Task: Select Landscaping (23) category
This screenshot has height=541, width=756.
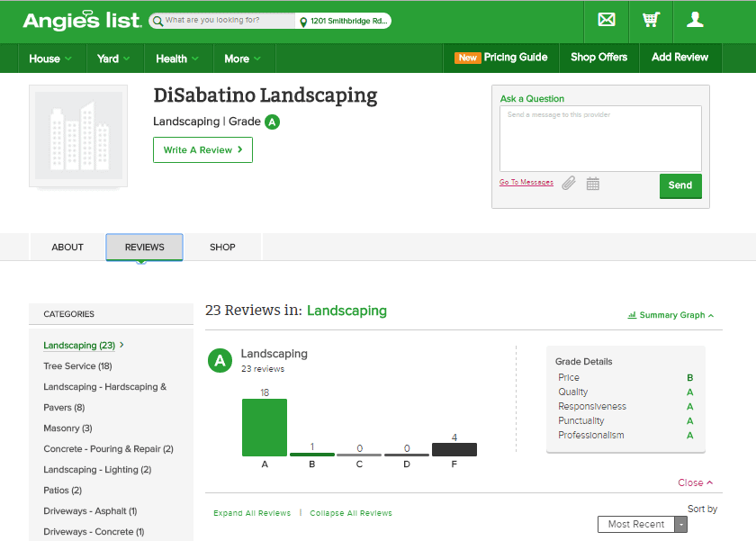Action: point(79,346)
